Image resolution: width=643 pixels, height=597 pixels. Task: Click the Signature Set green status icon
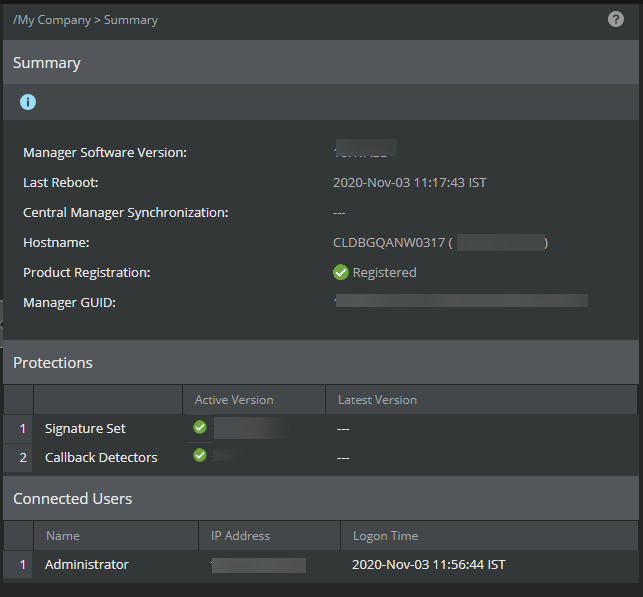coord(200,427)
